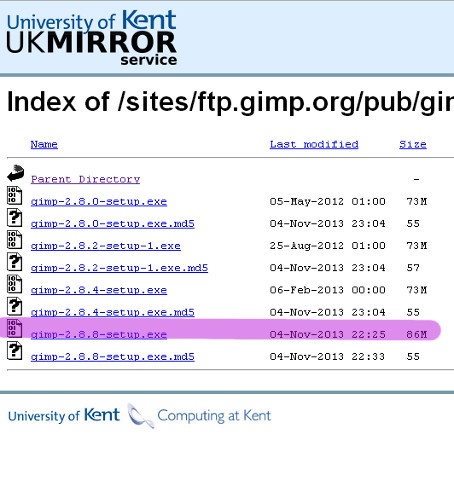Open gimp-2.8.0-setup.exe.md5 checksum file
This screenshot has height=504, width=454.
coord(112,224)
